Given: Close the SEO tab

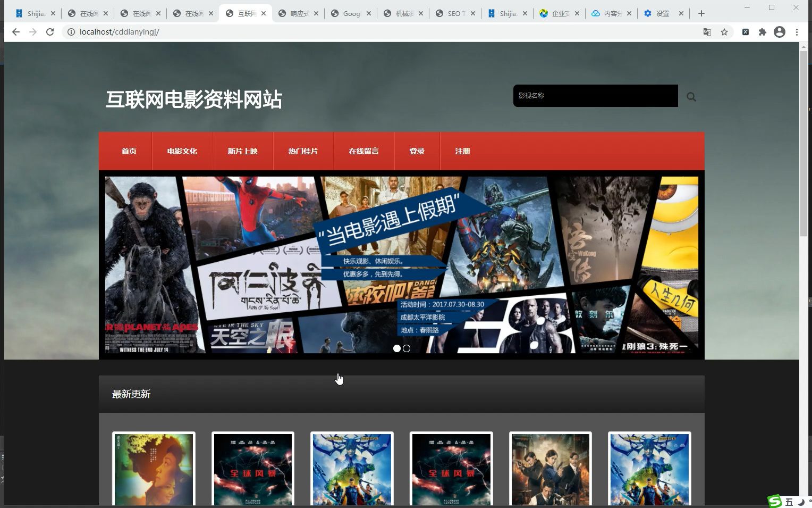Looking at the screenshot, I should (x=473, y=13).
